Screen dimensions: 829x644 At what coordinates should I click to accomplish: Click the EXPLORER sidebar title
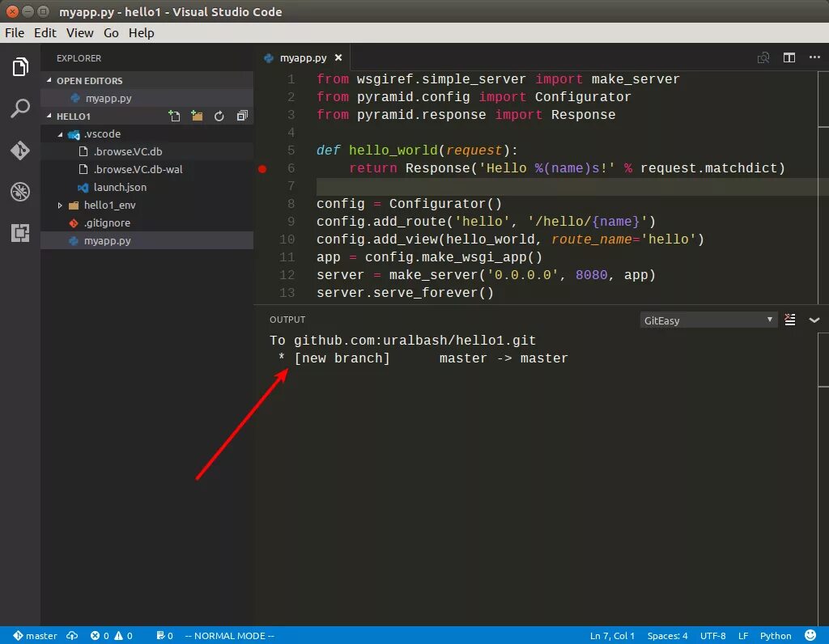79,58
